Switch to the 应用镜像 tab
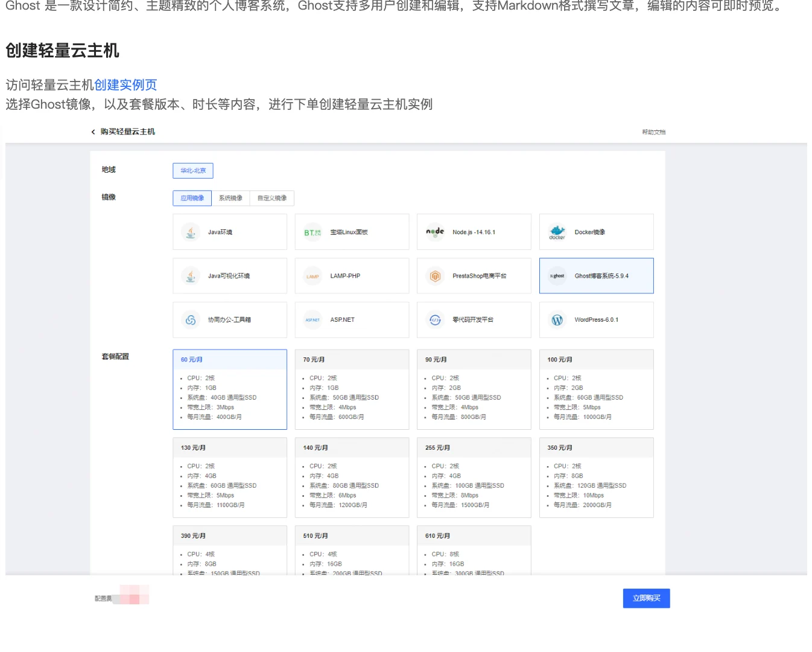Viewport: 812px width, 652px height. 192,198
